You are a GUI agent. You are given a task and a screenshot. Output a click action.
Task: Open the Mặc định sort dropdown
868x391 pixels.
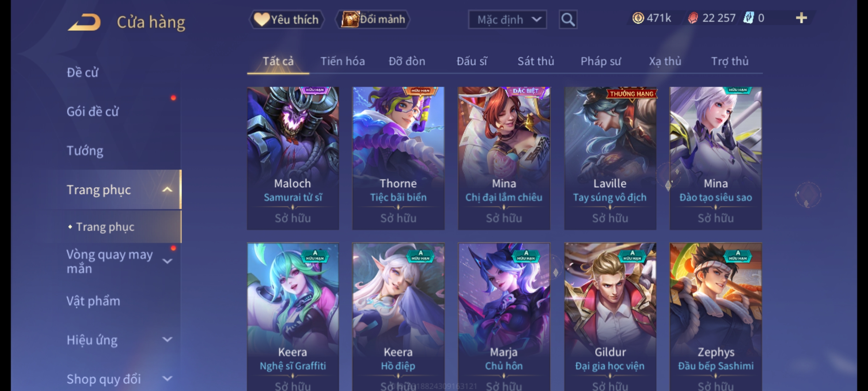(507, 20)
